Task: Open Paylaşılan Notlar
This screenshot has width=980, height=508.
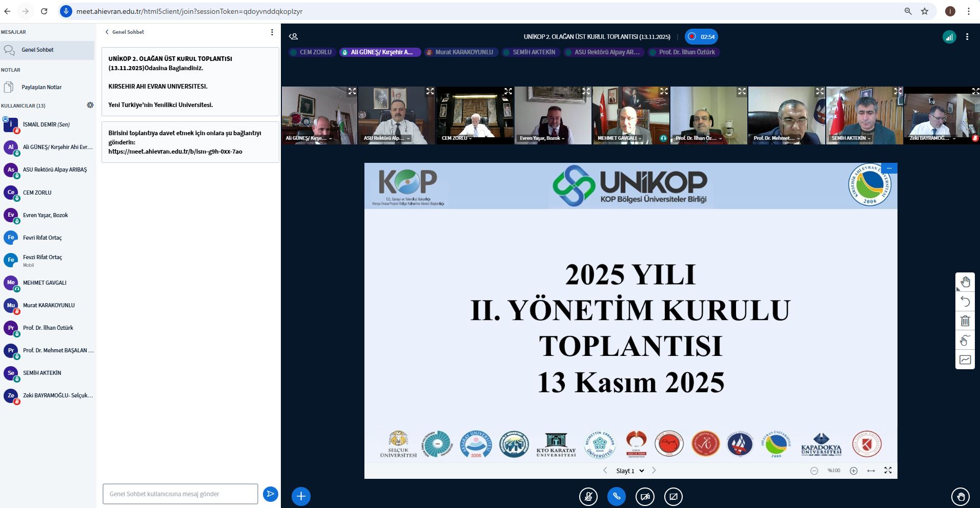Action: 42,87
